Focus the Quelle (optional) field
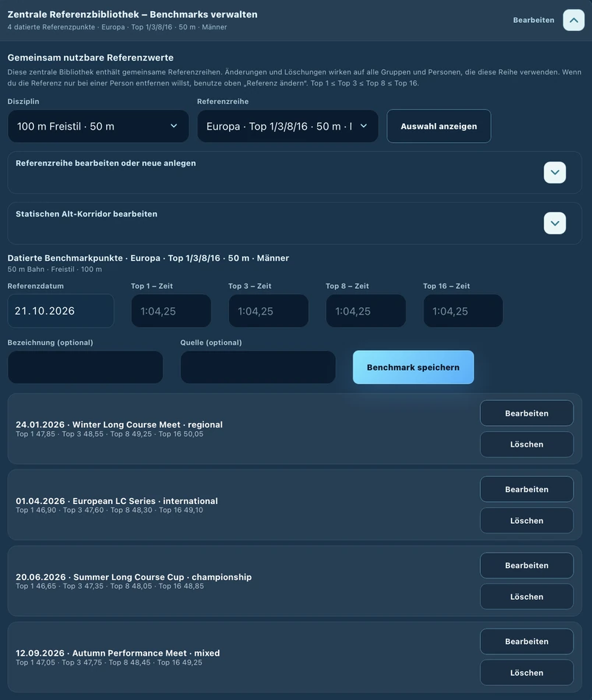The image size is (592, 700). [x=258, y=367]
